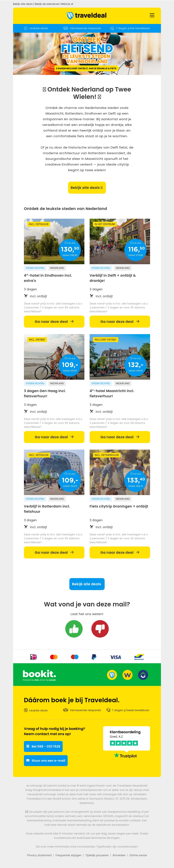Viewport: 174px width, 868px height.
Task: Click the green thumbs-up icon
Action: 74,629
